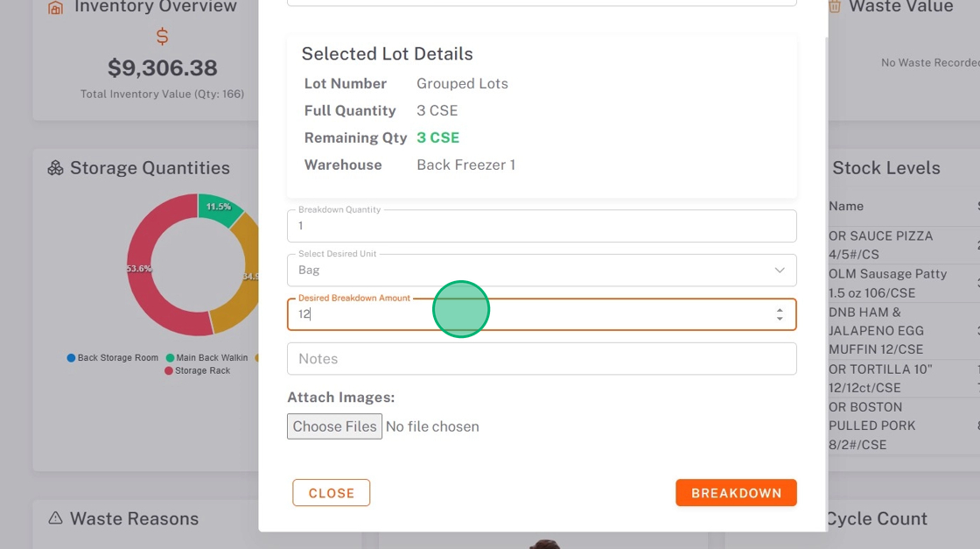The image size is (980, 549).
Task: Click the Inventory Overview warehouse icon
Action: click(56, 8)
